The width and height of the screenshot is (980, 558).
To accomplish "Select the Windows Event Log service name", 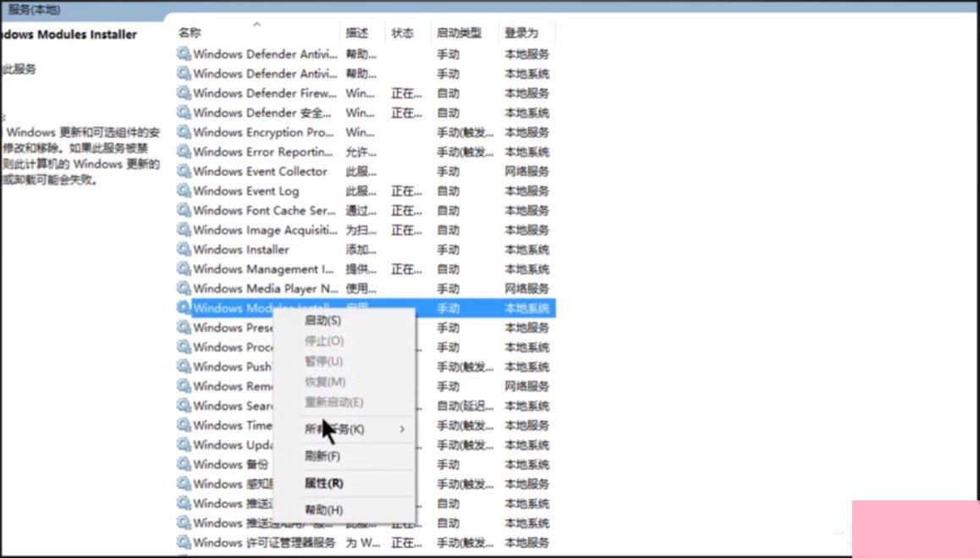I will coord(246,191).
